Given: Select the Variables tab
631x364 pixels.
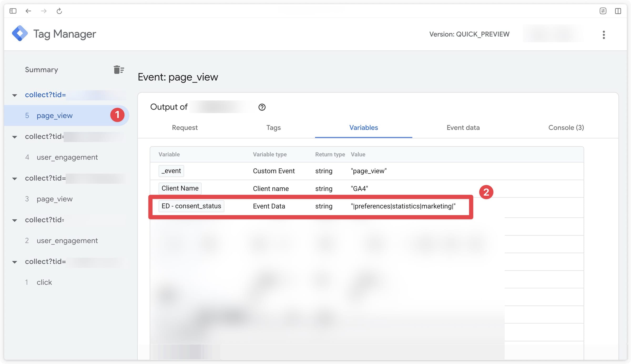Looking at the screenshot, I should [x=364, y=128].
